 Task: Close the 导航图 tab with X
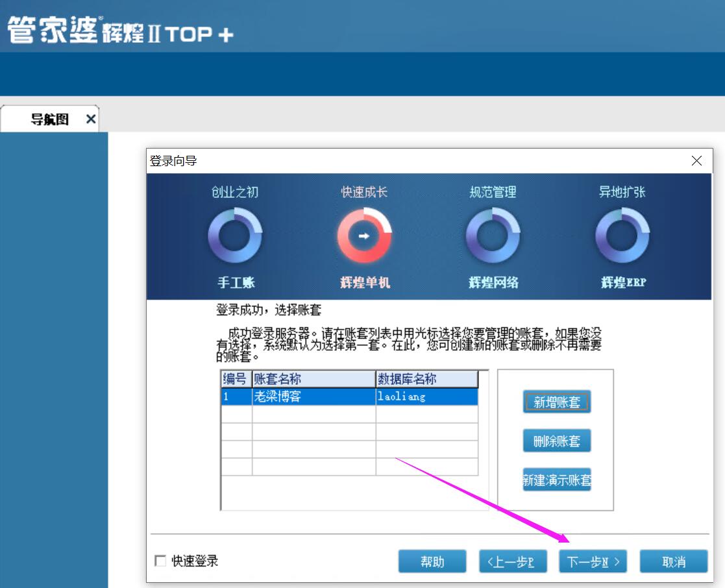tap(91, 119)
